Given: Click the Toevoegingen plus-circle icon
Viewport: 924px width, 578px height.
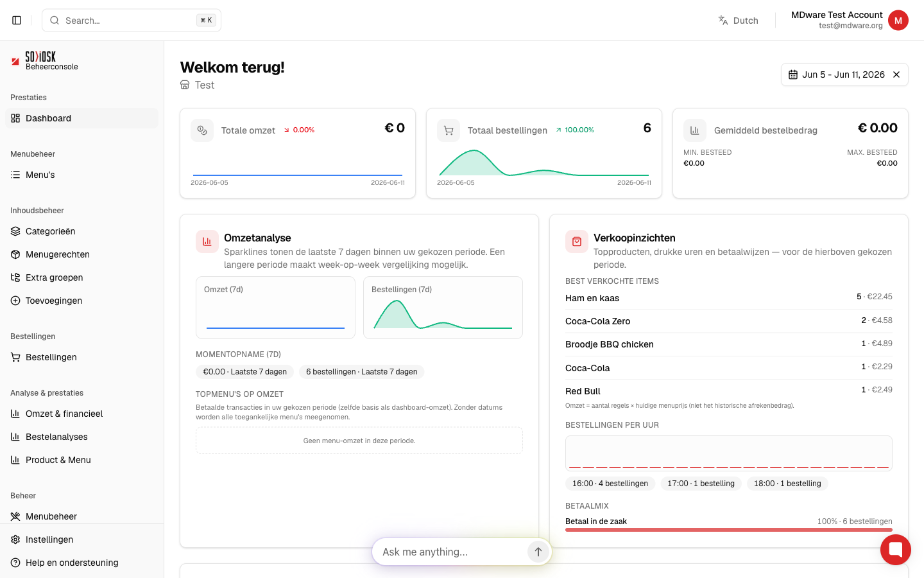Looking at the screenshot, I should (x=15, y=301).
